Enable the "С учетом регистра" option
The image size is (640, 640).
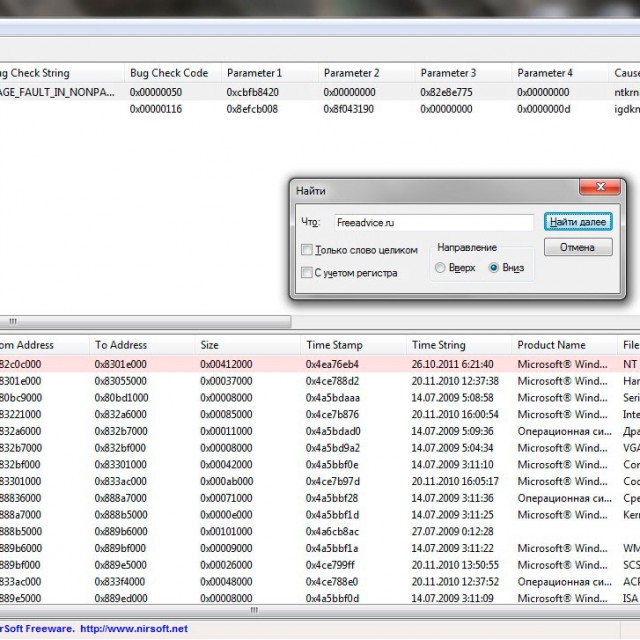pos(307,272)
